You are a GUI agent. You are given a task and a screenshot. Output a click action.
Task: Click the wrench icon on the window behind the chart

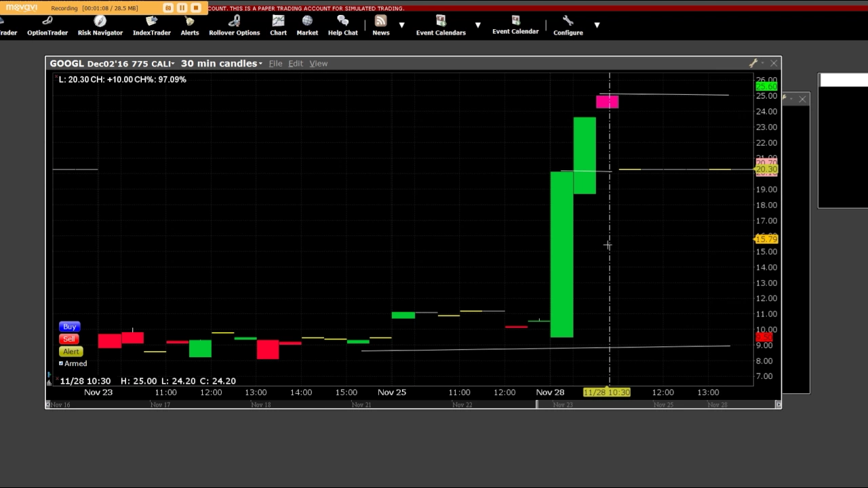click(785, 98)
